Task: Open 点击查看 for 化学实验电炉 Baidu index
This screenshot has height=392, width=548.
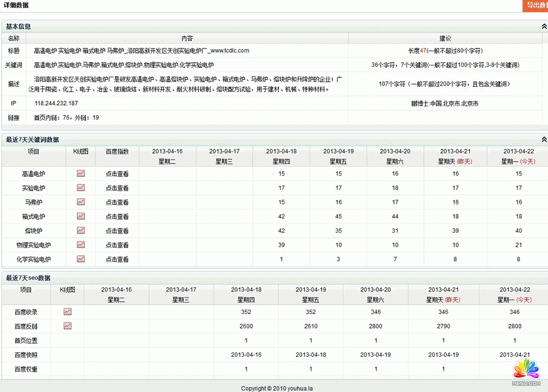Action: 117,259
